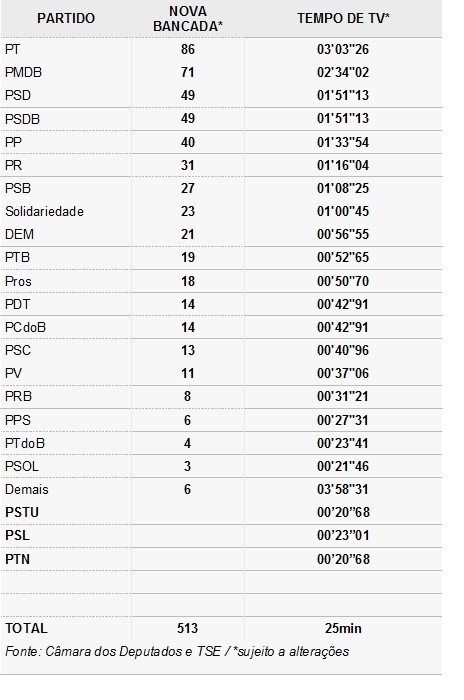Select the PSL TV time 00'23"01
Image resolution: width=464 pixels, height=700 pixels.
click(x=343, y=535)
